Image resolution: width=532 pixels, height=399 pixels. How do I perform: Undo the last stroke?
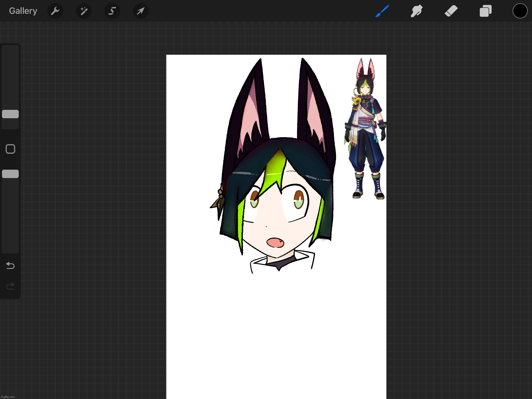(10, 266)
